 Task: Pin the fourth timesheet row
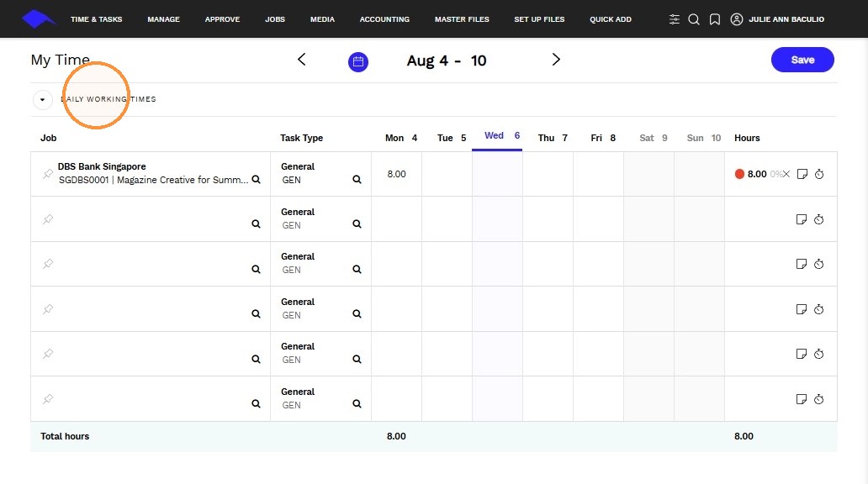[48, 308]
